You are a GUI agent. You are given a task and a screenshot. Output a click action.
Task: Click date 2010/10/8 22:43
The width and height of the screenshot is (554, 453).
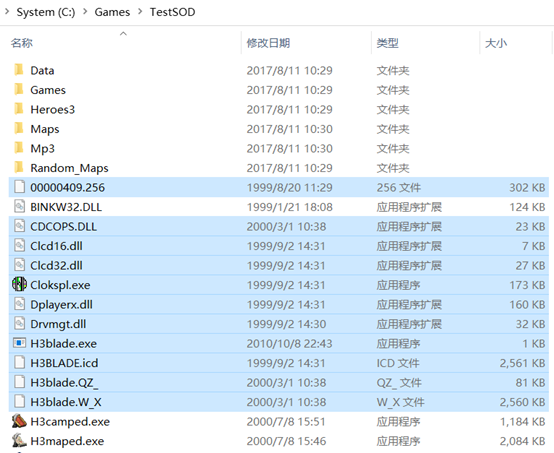pyautogui.click(x=289, y=343)
